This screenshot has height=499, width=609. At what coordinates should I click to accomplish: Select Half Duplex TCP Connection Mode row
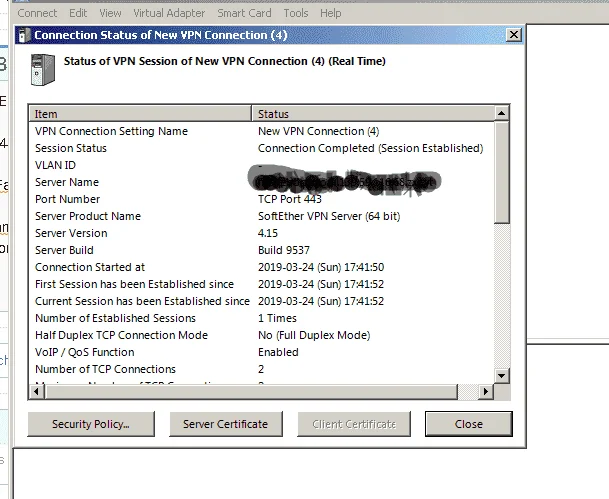(261, 335)
